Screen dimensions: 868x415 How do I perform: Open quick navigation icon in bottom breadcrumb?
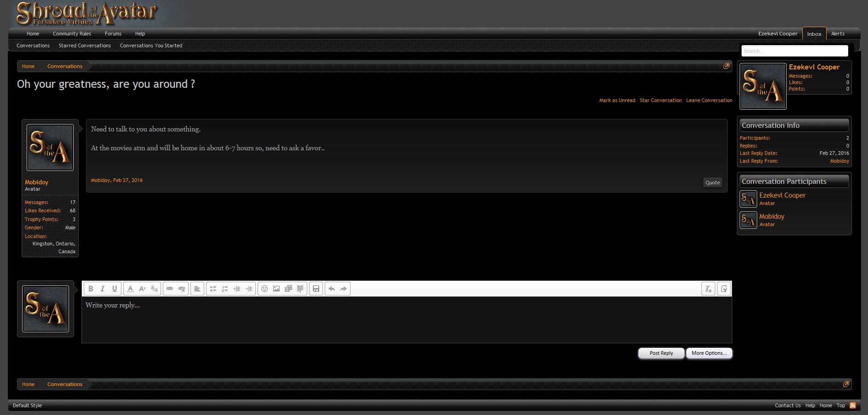pyautogui.click(x=846, y=384)
